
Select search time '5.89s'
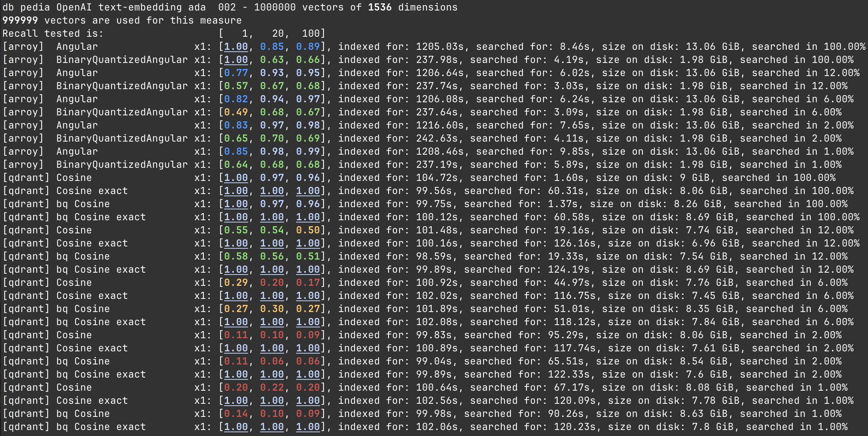(x=569, y=164)
